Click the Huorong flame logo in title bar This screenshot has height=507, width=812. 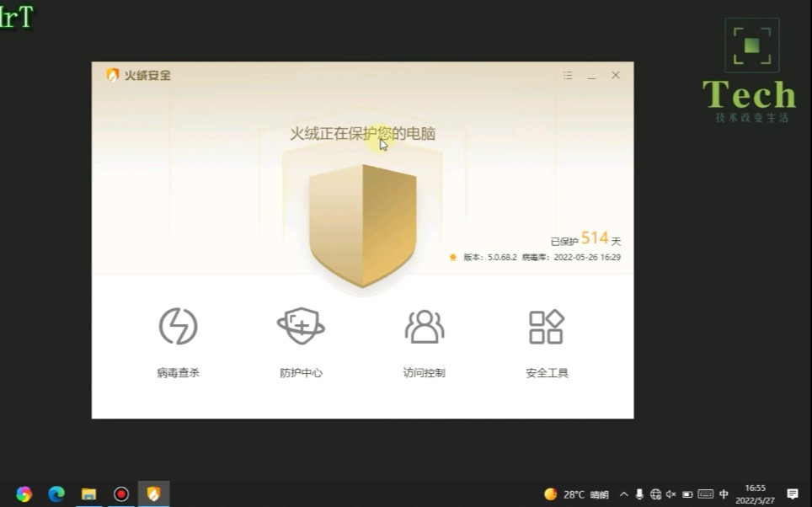(111, 75)
